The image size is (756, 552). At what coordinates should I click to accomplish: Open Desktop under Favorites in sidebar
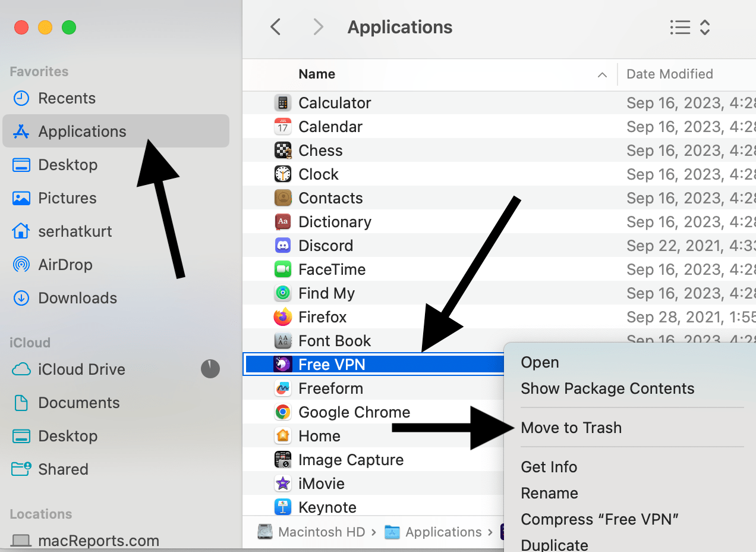point(116,165)
